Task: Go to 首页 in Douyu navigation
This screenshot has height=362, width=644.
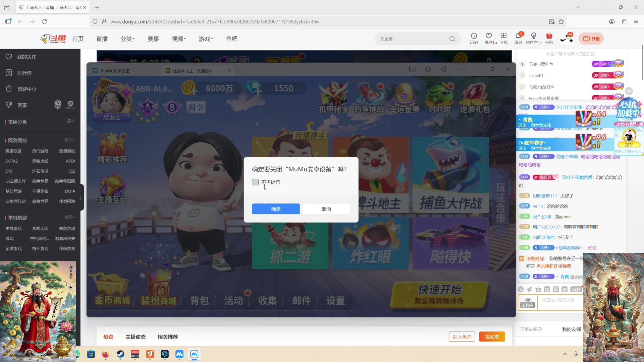Action: click(x=78, y=39)
